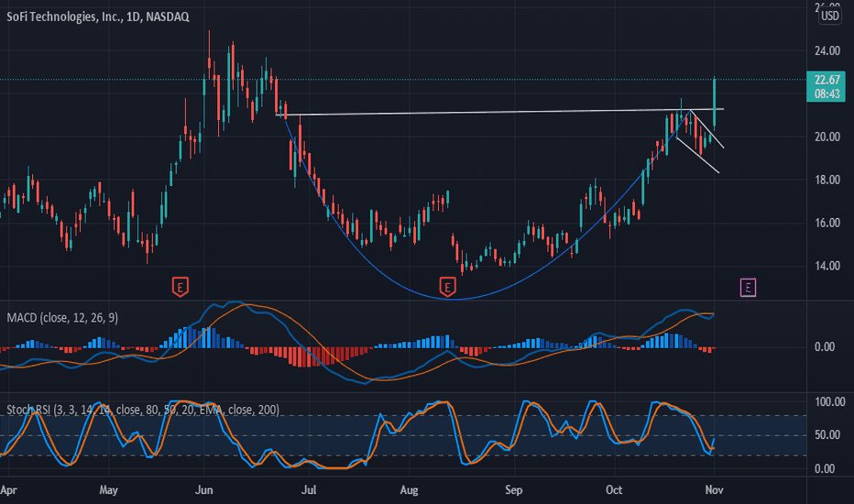
Task: Click the Sep label on time axis
Action: click(514, 490)
